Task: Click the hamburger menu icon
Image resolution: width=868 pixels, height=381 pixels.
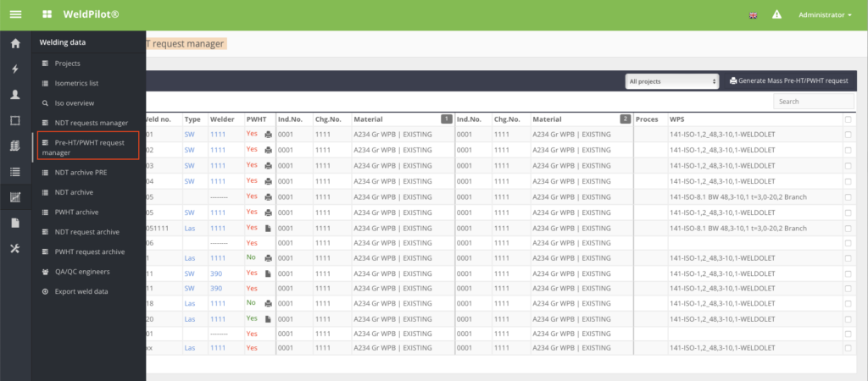Action: (15, 14)
